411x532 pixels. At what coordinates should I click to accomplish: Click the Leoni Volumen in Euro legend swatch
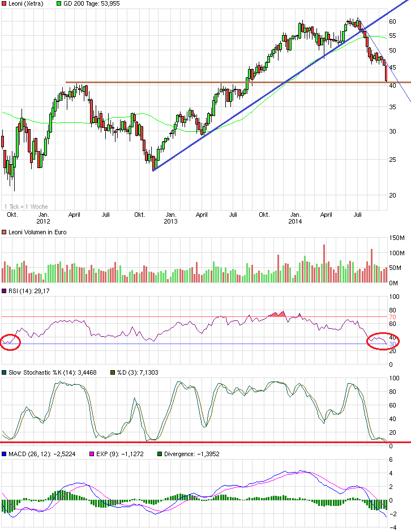click(4, 233)
